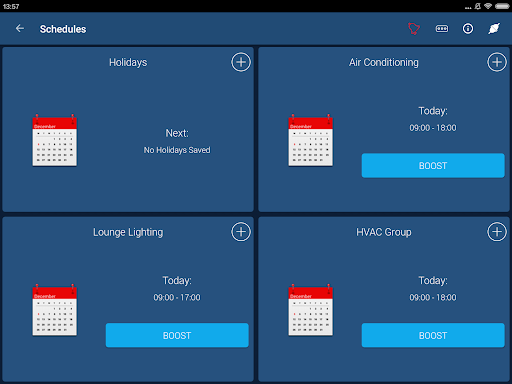This screenshot has height=384, width=512.
Task: Tap the battery status icon
Action: [x=502, y=6]
